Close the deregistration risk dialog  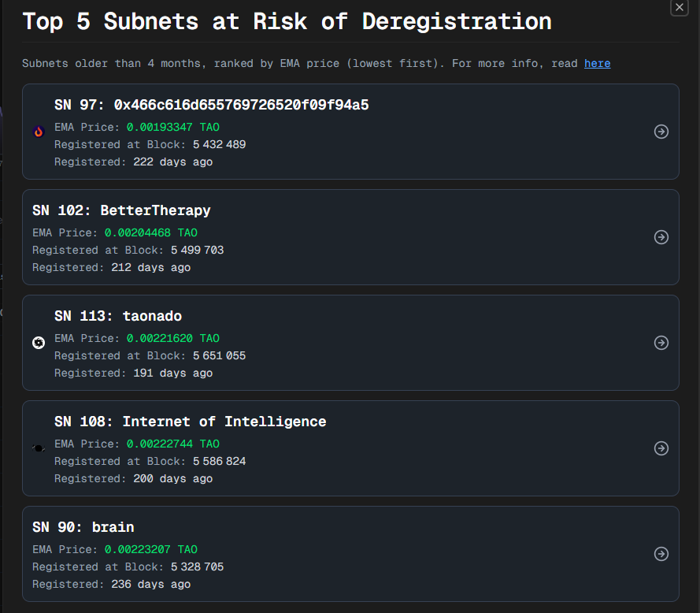679,7
